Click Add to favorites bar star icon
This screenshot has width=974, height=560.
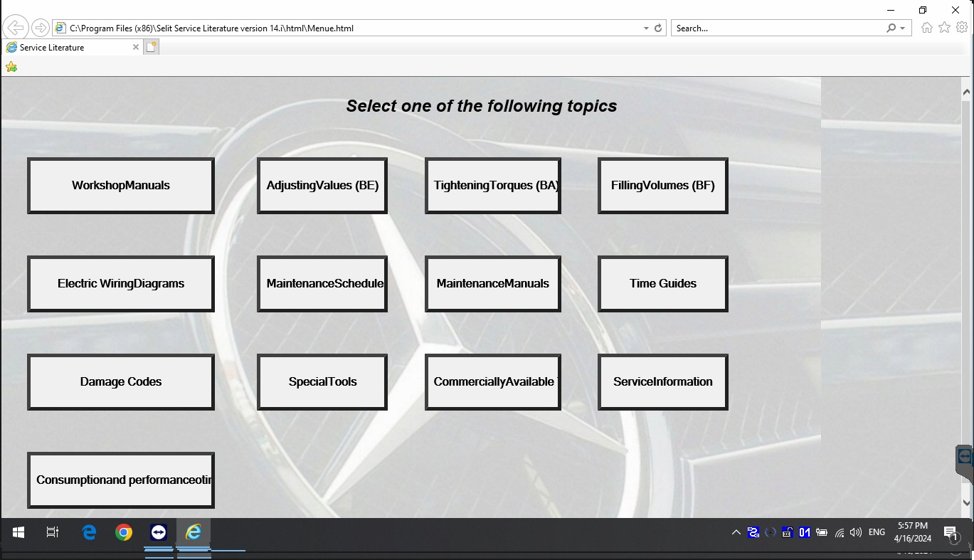(x=11, y=67)
